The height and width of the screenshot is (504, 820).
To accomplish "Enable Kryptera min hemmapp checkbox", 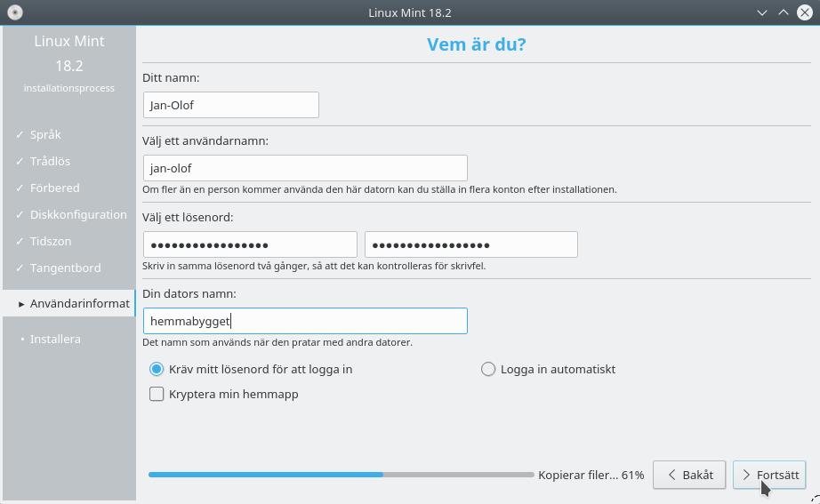I will click(x=224, y=394).
